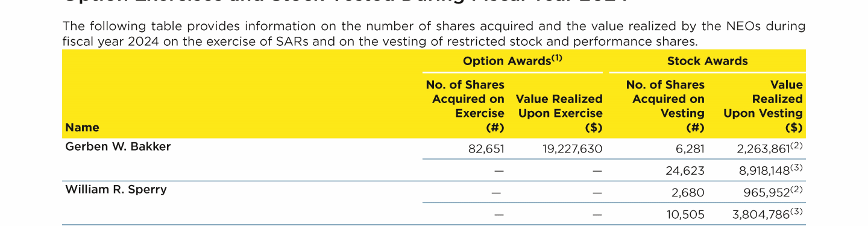The width and height of the screenshot is (868, 226).
Task: Select the 2,680 shares cell
Action: (x=688, y=193)
